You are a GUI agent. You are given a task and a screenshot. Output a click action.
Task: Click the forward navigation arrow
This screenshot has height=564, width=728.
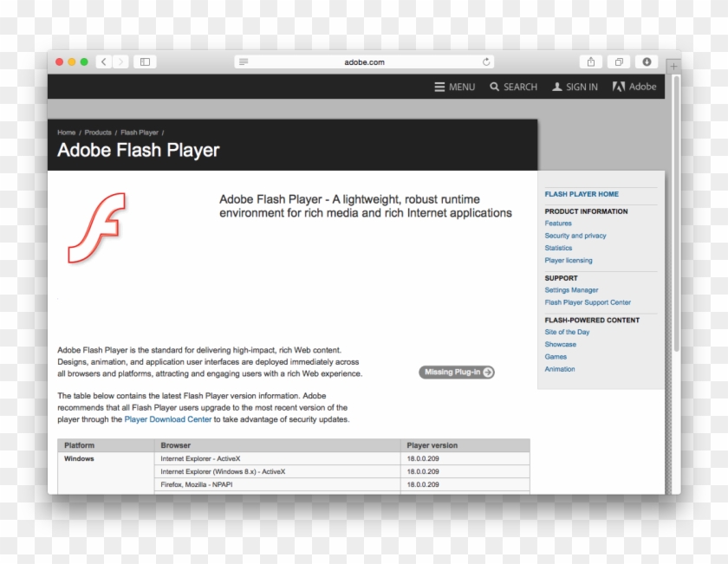(120, 62)
